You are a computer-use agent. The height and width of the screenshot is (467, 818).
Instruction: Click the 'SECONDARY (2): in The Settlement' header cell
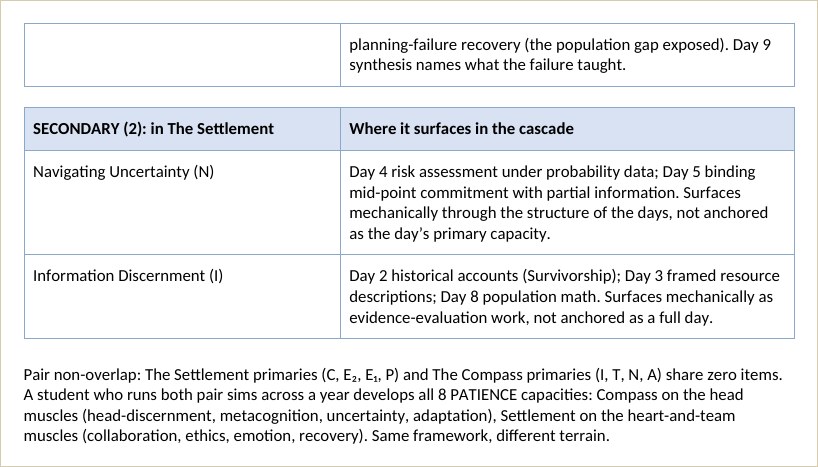coord(182,129)
